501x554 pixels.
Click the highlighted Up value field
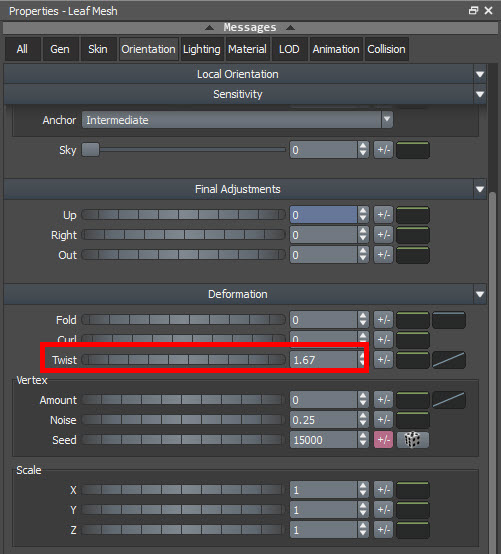coord(324,215)
